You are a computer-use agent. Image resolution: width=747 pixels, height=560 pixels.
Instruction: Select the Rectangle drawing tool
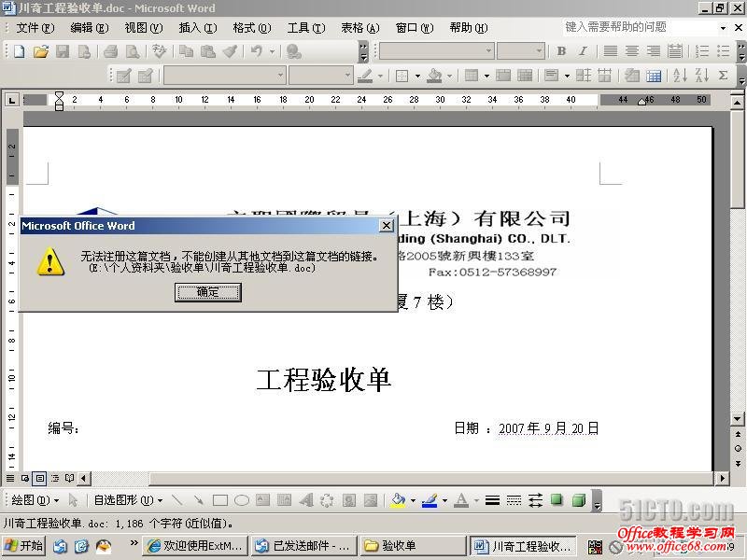point(219,500)
